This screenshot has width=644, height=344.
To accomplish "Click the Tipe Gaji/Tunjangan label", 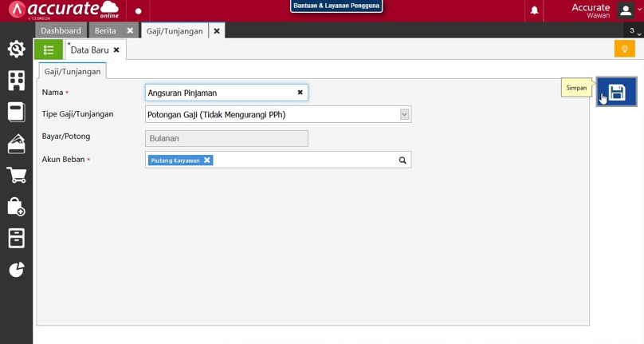I will (77, 114).
